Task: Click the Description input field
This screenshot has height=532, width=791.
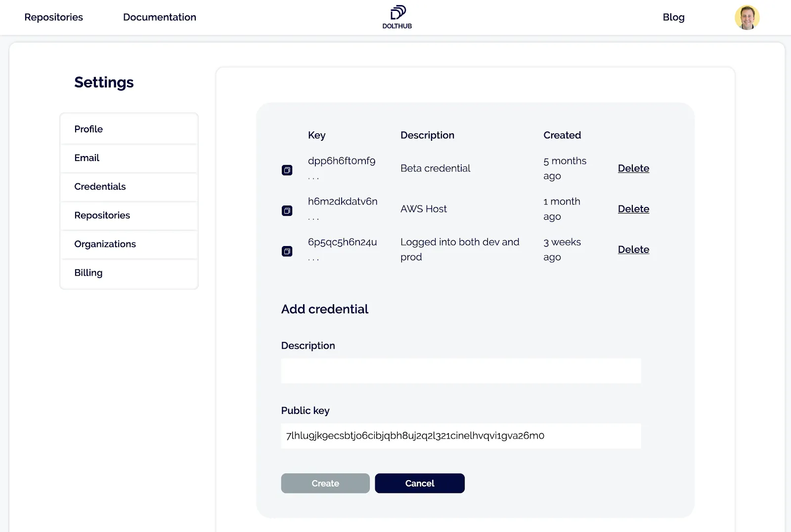Action: tap(460, 370)
